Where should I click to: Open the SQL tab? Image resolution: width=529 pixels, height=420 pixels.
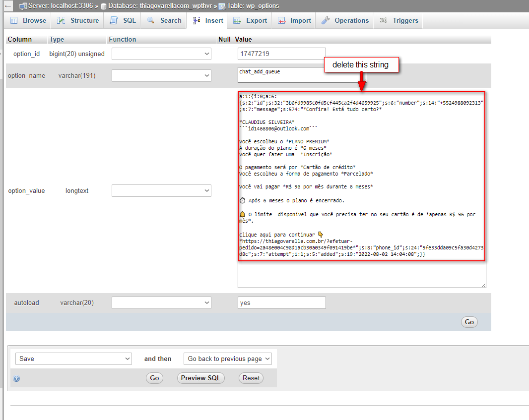coord(123,20)
